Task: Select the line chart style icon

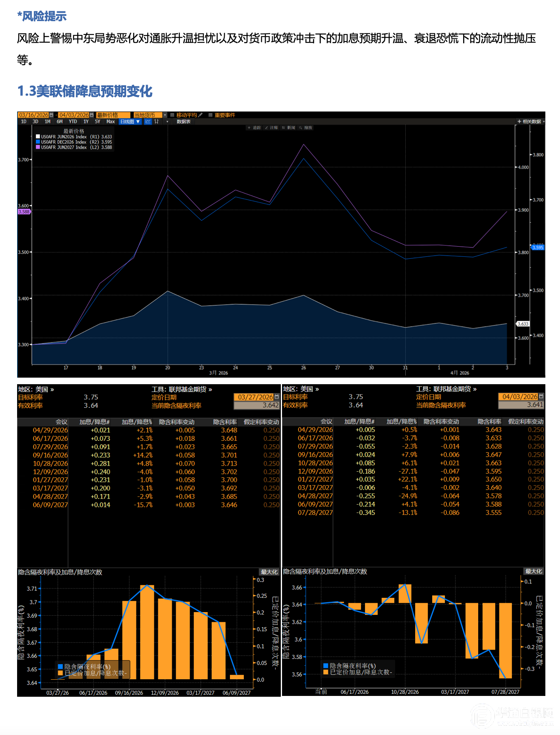Action: [148, 122]
